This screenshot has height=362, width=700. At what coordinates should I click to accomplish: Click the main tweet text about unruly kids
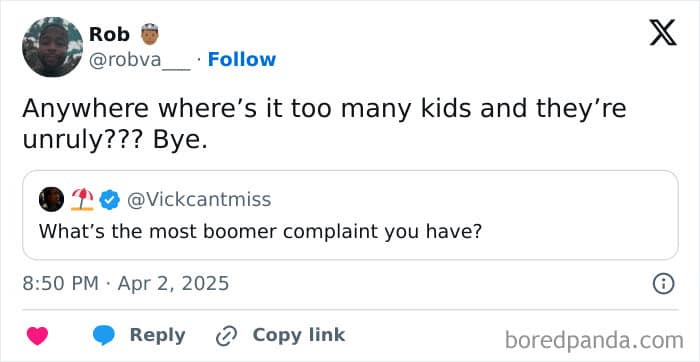pos(324,125)
